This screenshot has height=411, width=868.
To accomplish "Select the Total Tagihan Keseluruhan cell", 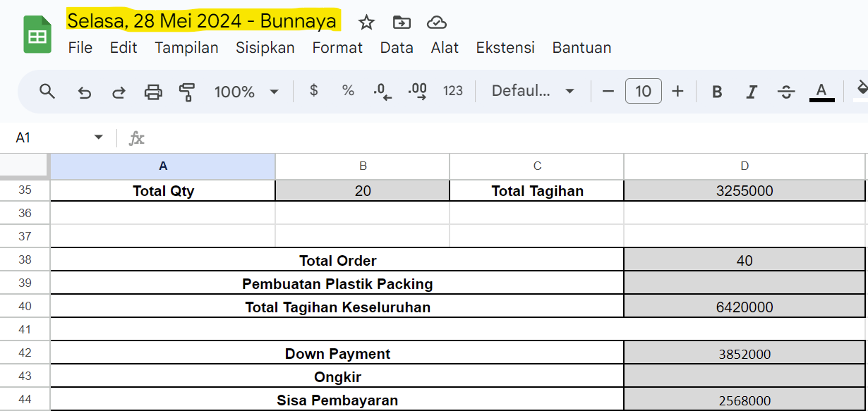I will coord(337,307).
